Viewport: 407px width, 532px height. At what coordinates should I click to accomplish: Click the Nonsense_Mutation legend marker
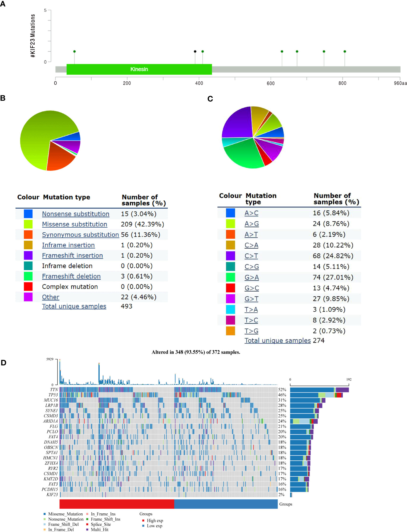pos(45,519)
